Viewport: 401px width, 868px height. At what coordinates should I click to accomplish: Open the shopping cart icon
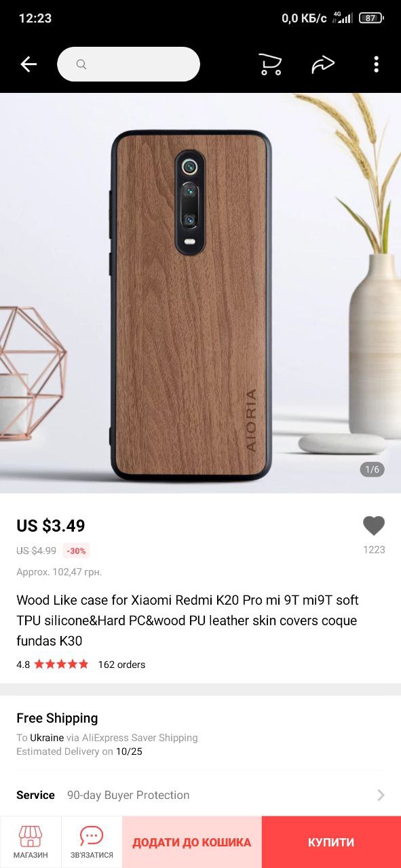click(x=270, y=64)
